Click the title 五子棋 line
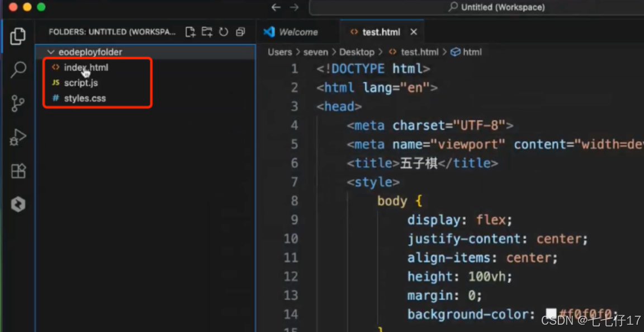644x332 pixels. pyautogui.click(x=422, y=163)
